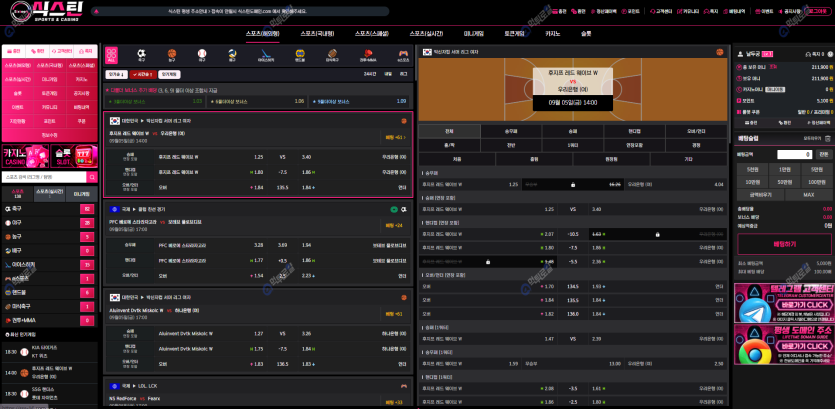Toggle the 핸디캡 market filter
835x409 pixels.
click(x=634, y=131)
